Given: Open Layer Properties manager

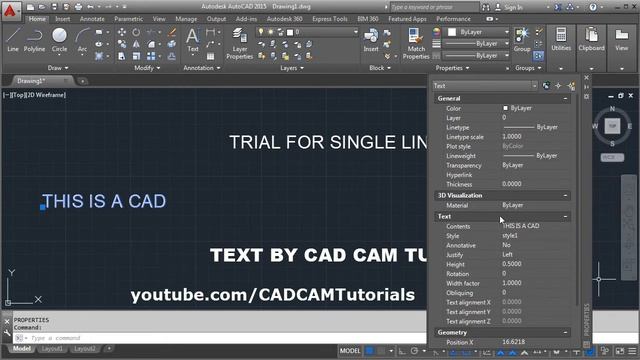Looking at the screenshot, I should click(240, 43).
